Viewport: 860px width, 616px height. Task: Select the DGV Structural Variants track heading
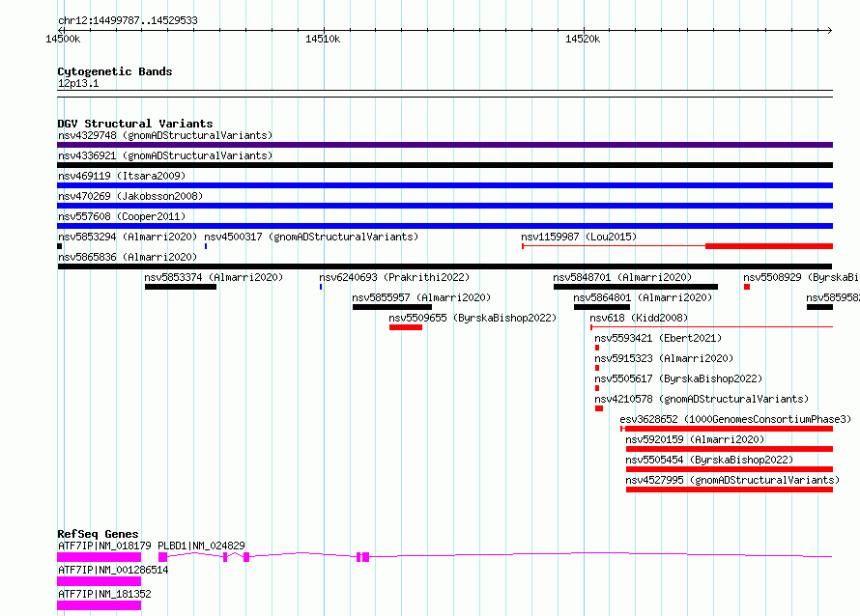(135, 124)
